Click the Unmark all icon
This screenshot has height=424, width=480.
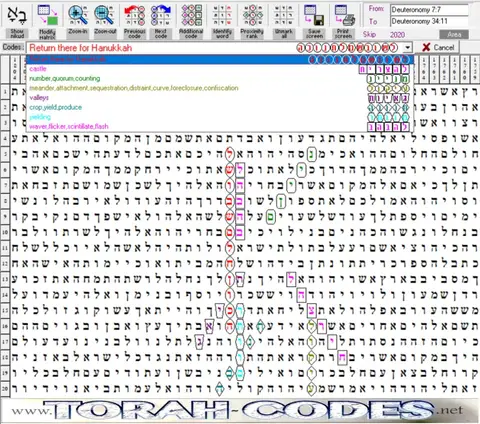pyautogui.click(x=284, y=15)
